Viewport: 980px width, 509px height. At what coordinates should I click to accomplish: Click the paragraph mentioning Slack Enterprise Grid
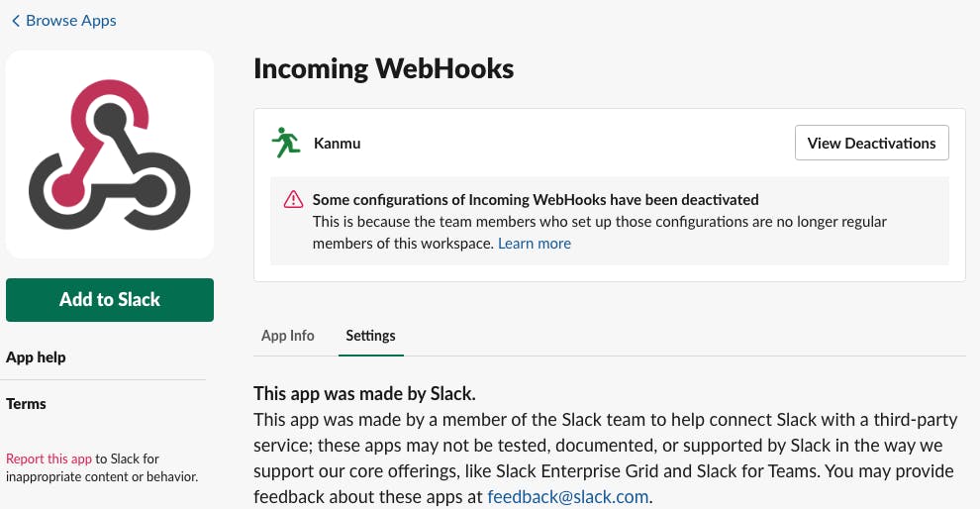point(604,458)
